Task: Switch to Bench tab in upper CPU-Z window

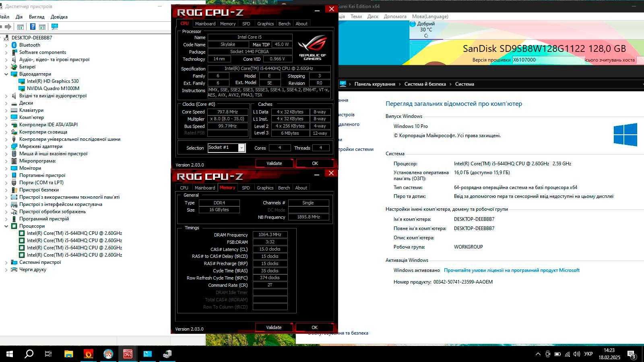Action: (x=284, y=24)
